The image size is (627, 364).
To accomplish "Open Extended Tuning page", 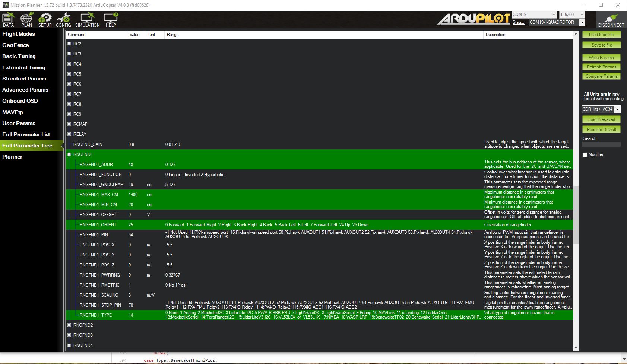I will tap(24, 67).
